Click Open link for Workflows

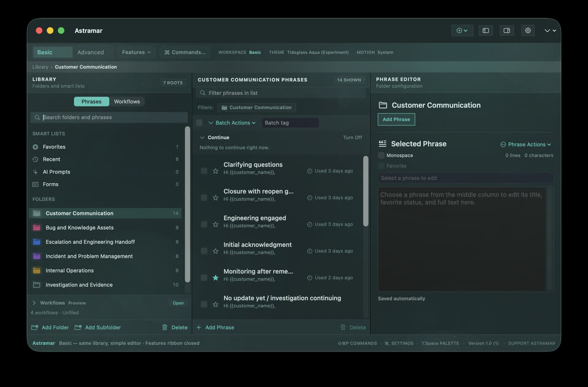tap(178, 303)
